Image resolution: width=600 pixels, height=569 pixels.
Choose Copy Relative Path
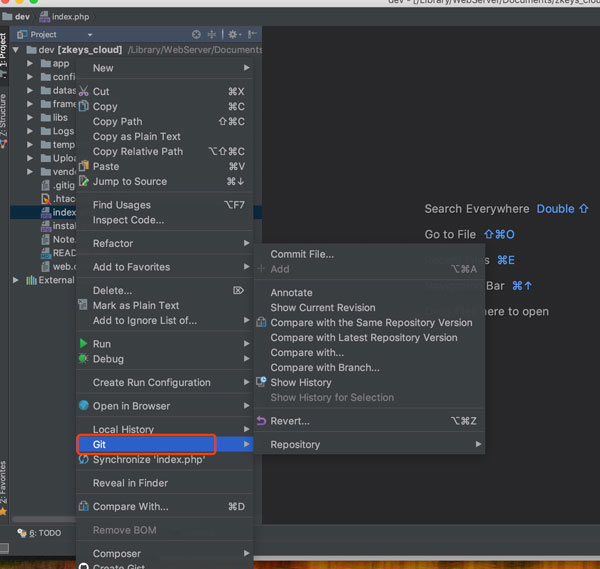click(x=165, y=151)
